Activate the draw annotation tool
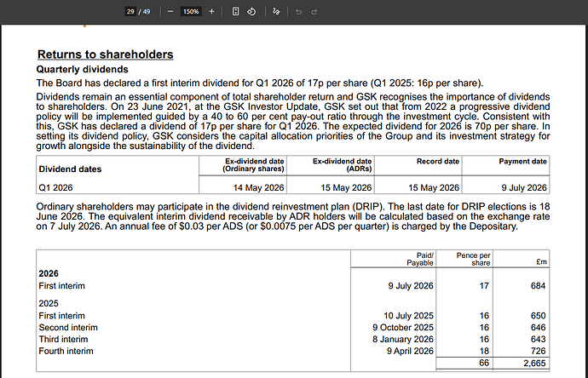Image resolution: width=588 pixels, height=378 pixels. (276, 12)
